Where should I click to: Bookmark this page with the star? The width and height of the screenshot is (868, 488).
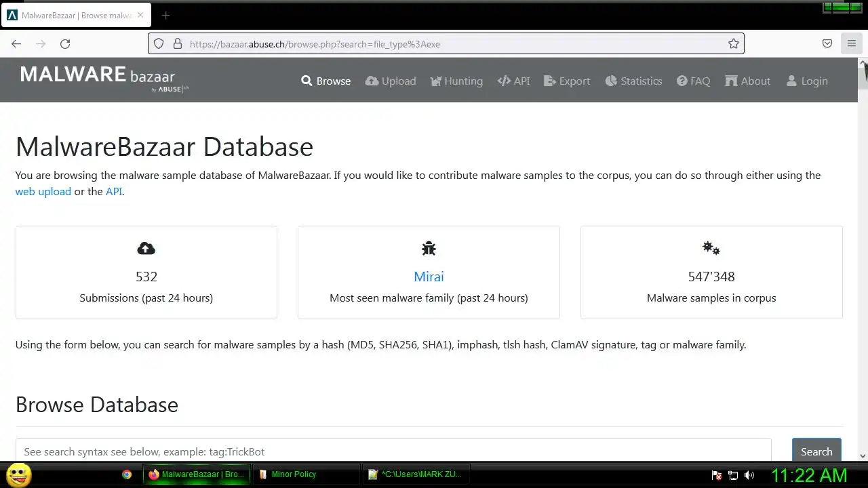734,43
